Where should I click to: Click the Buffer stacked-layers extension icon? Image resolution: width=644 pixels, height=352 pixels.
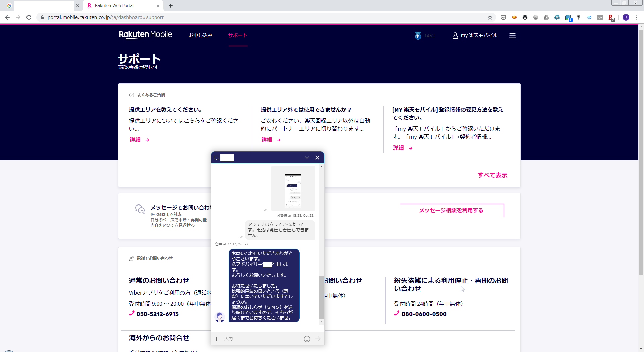525,17
